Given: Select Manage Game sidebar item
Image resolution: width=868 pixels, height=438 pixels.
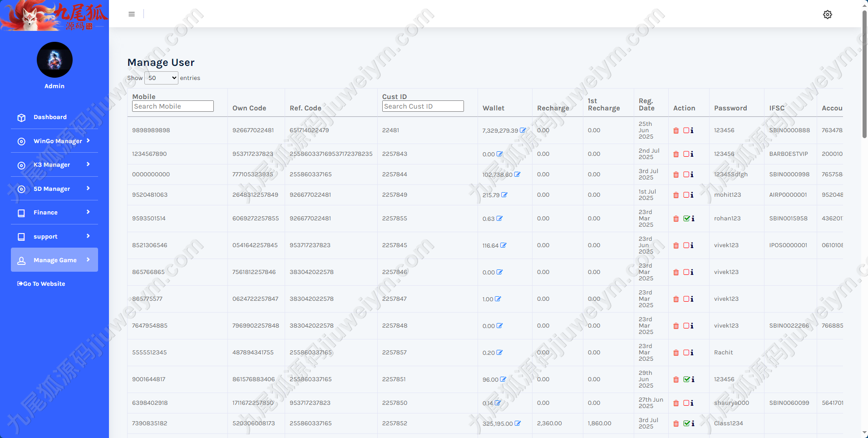Looking at the screenshot, I should coord(54,260).
